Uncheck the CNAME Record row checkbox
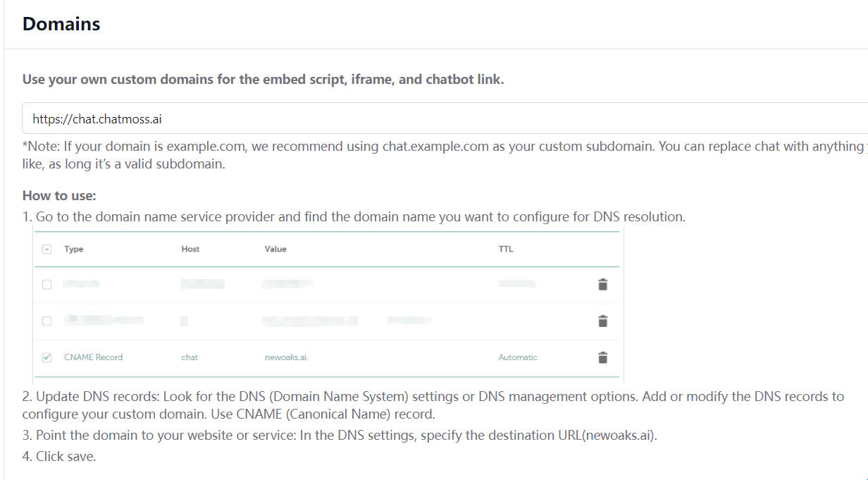 click(x=47, y=357)
